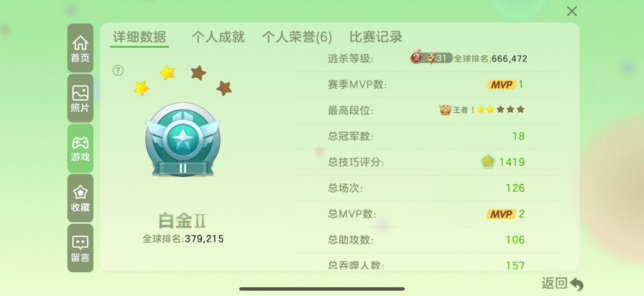Click the 白金II rank badge emblem
The height and width of the screenshot is (296, 644).
click(183, 140)
